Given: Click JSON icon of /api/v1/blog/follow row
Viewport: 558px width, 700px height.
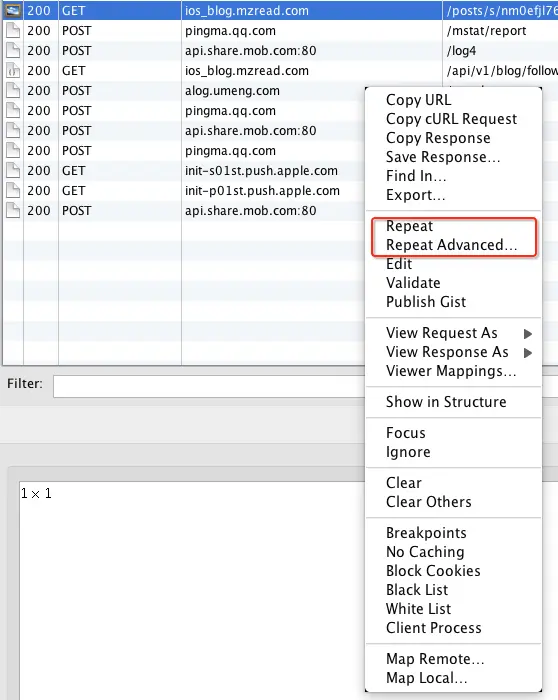Looking at the screenshot, I should 13,71.
